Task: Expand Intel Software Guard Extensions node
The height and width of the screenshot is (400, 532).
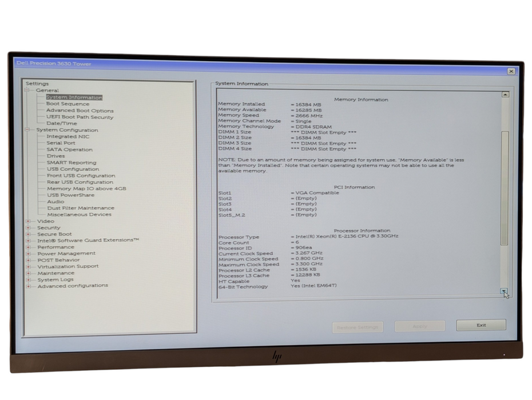Action: (28, 241)
